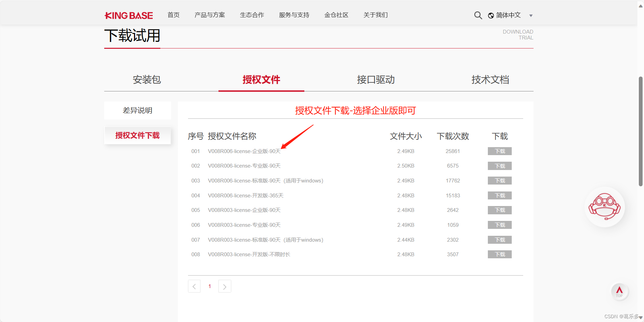Download V008R006 开发版-365天 license (row 004)
The width and height of the screenshot is (644, 322).
pos(500,196)
